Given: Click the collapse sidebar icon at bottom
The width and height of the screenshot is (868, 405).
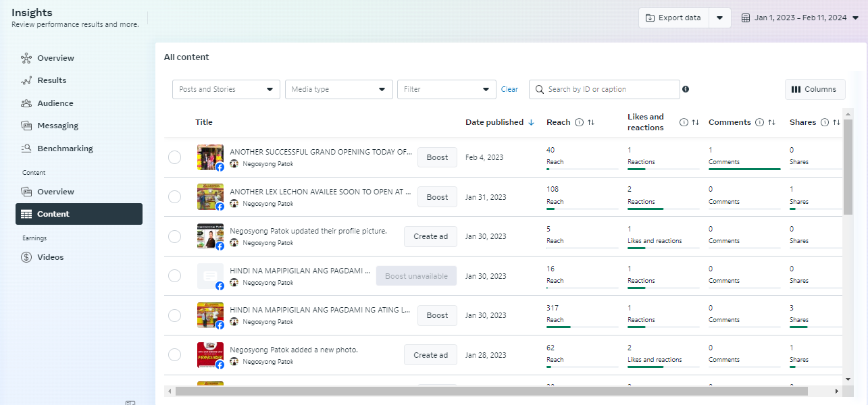Looking at the screenshot, I should pos(130,402).
